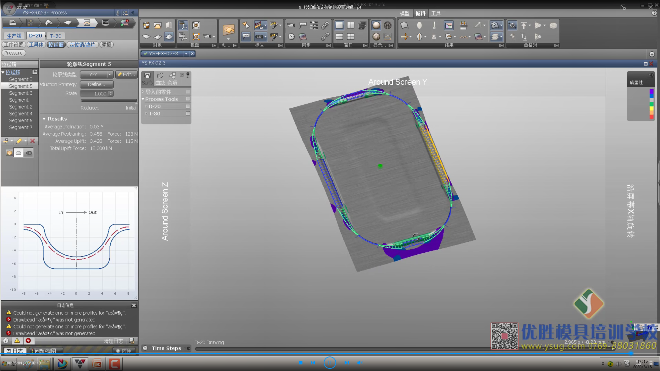Click the orange crosshair arrows results icon
Viewport: 660px width, 371px height.
point(405,37)
